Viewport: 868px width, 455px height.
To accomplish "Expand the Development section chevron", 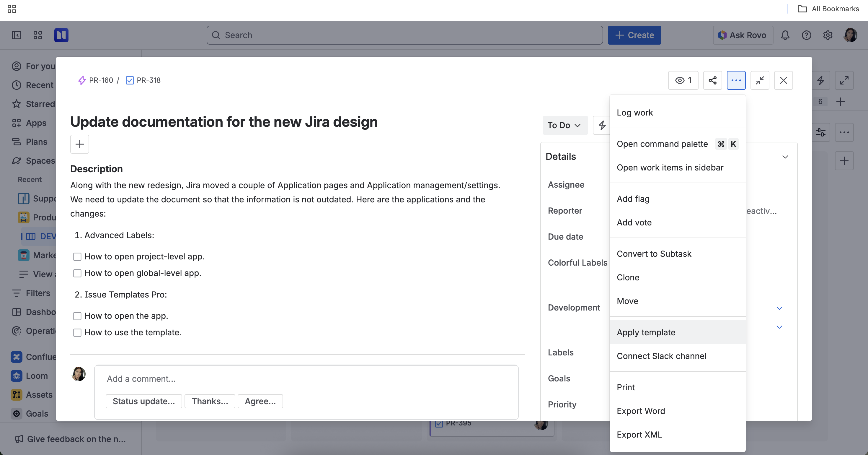I will tap(779, 308).
